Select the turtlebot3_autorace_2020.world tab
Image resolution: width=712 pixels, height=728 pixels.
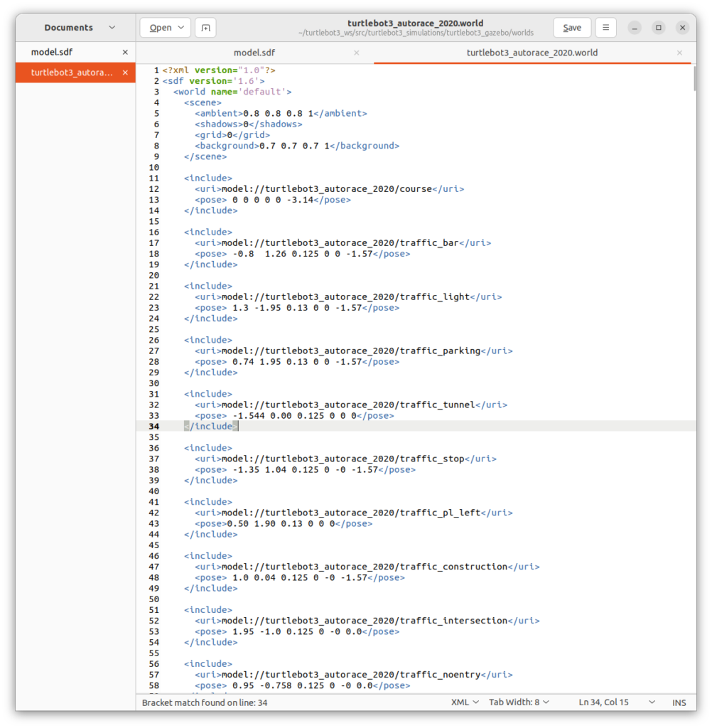pos(532,53)
